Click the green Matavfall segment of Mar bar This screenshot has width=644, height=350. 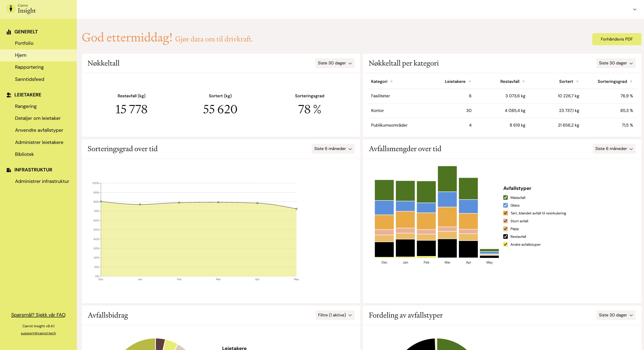pos(447,179)
